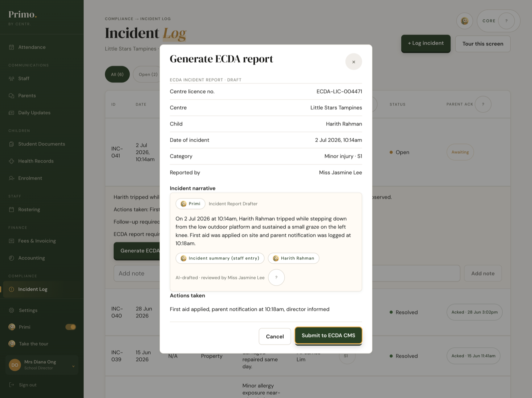Open the Daily Updates icon
Screen dimensions: 532x398
[x=11, y=113]
